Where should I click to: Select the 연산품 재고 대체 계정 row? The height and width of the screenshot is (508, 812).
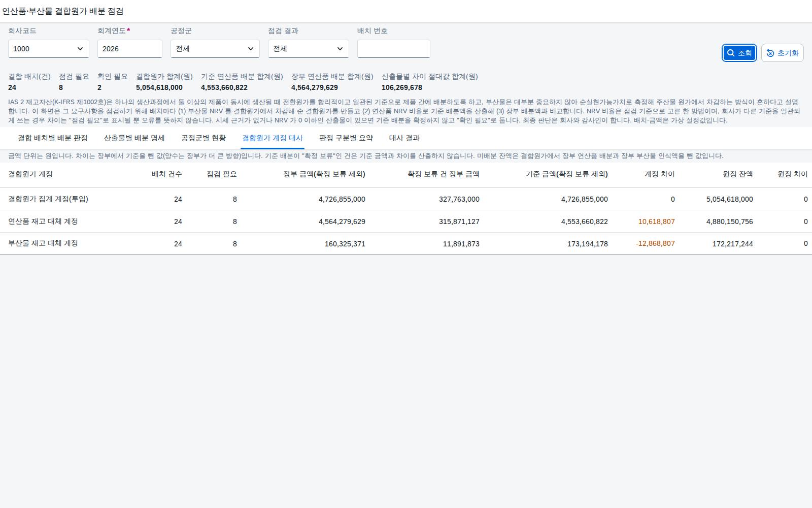coord(406,221)
